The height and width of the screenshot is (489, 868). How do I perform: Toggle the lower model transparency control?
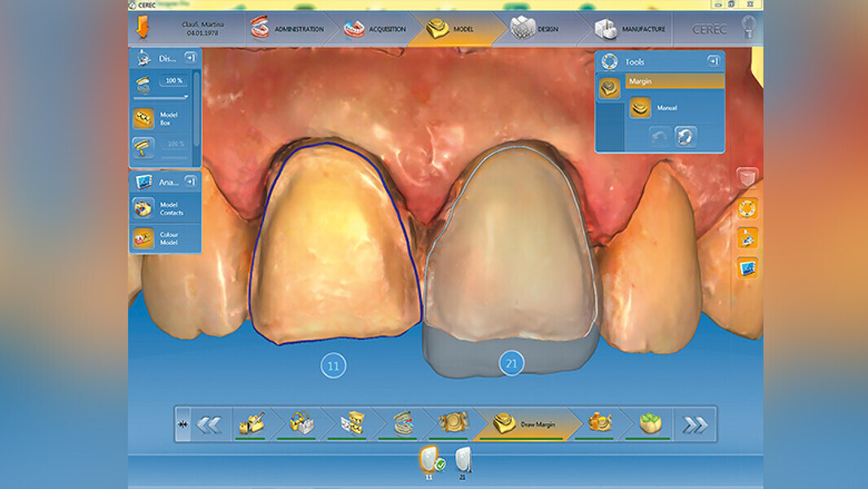click(x=142, y=147)
